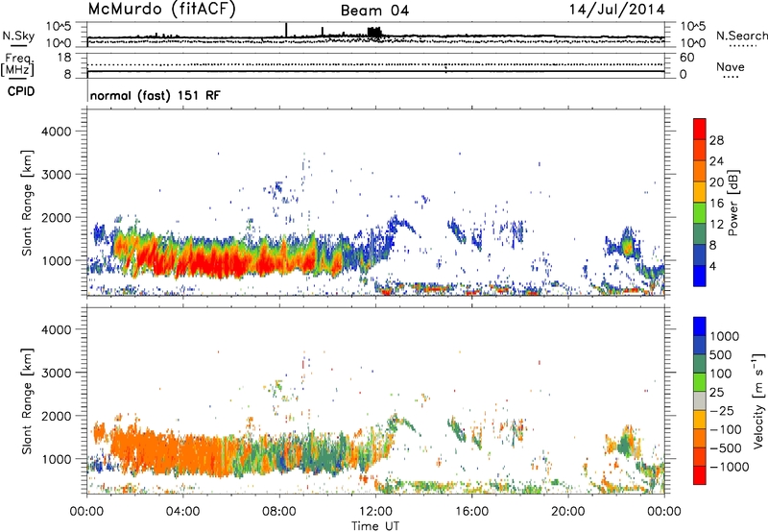Click 'Slant Range [km]' label of the velocity panel

27,401
